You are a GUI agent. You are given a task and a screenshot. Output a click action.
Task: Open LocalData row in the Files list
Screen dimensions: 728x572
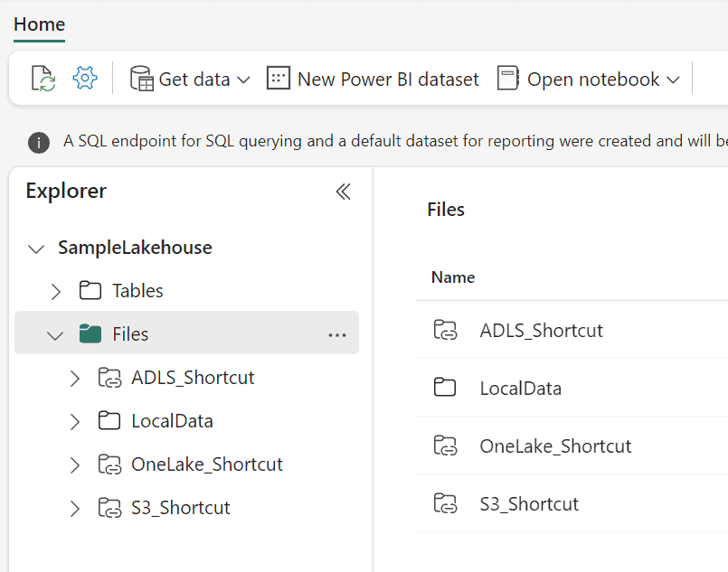571,388
